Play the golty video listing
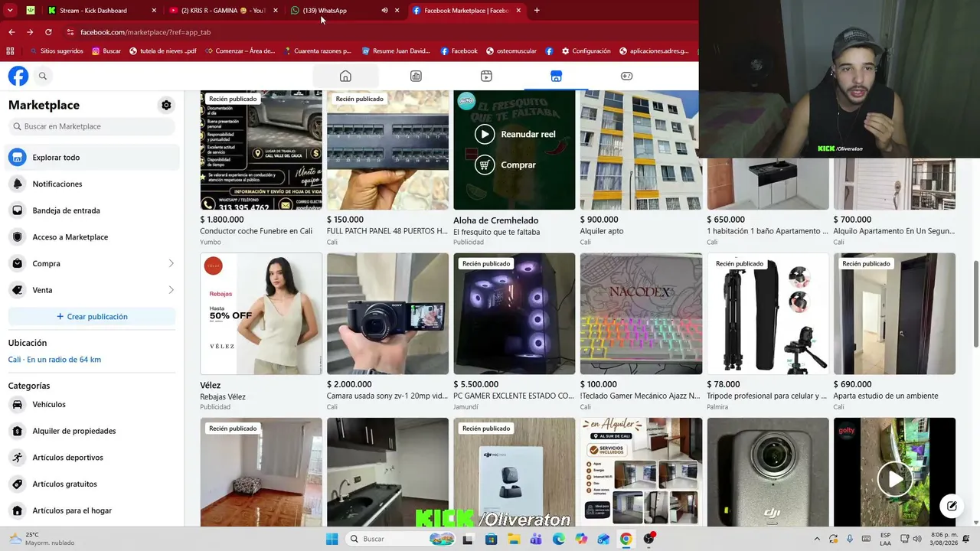This screenshot has width=980, height=551. tap(894, 480)
